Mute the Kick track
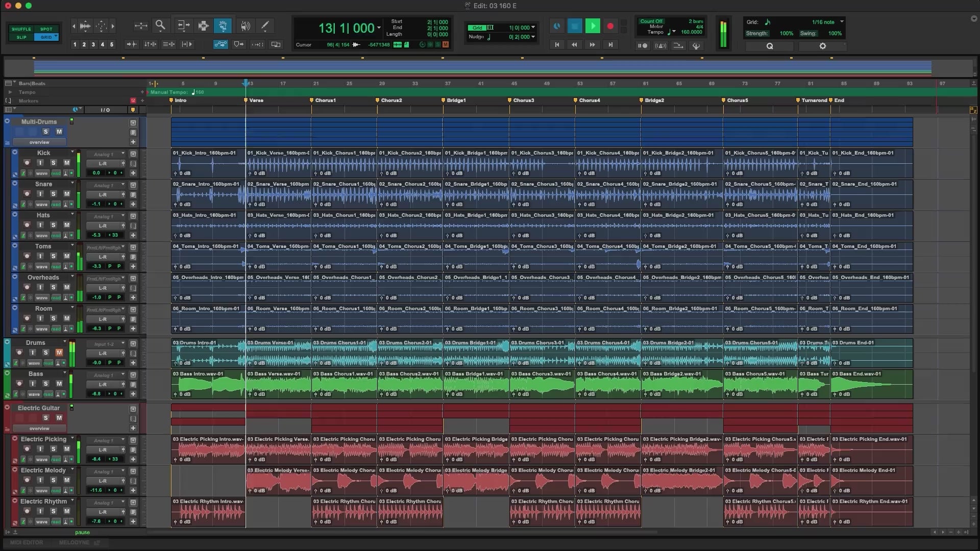The width and height of the screenshot is (980, 551). 66,163
